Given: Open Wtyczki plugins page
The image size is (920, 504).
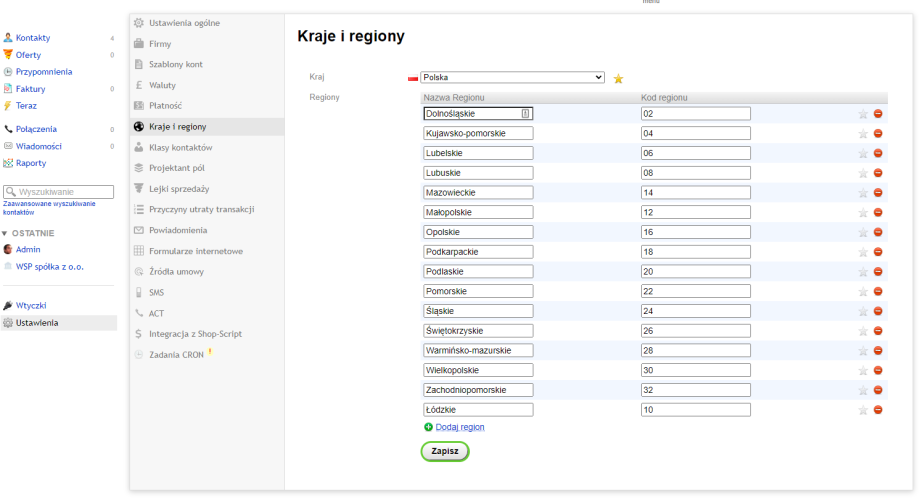Looking at the screenshot, I should coord(30,306).
